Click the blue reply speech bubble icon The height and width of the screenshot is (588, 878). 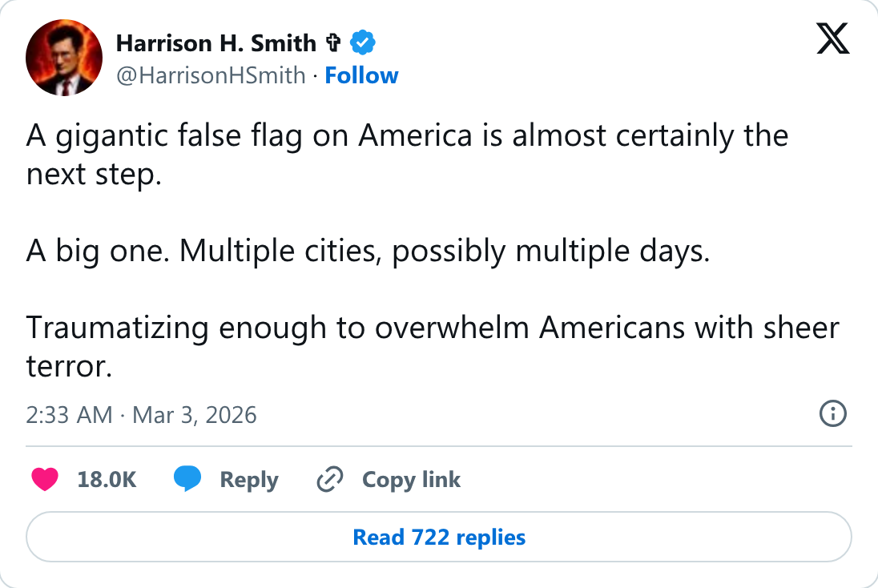187,479
